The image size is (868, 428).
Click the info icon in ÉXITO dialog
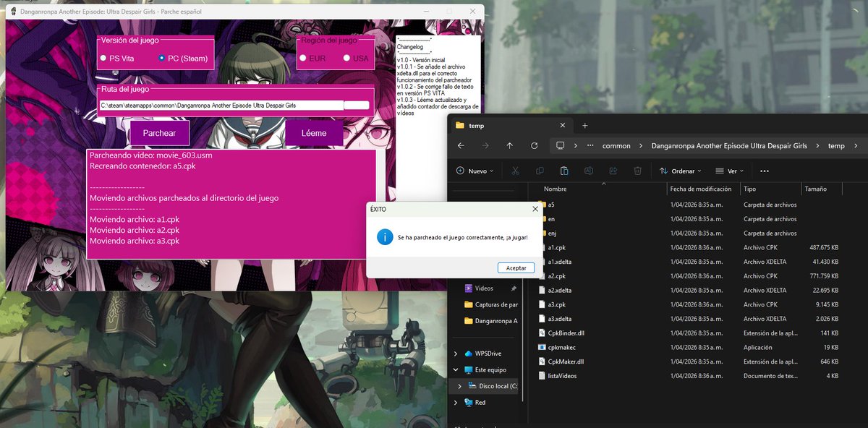point(386,237)
